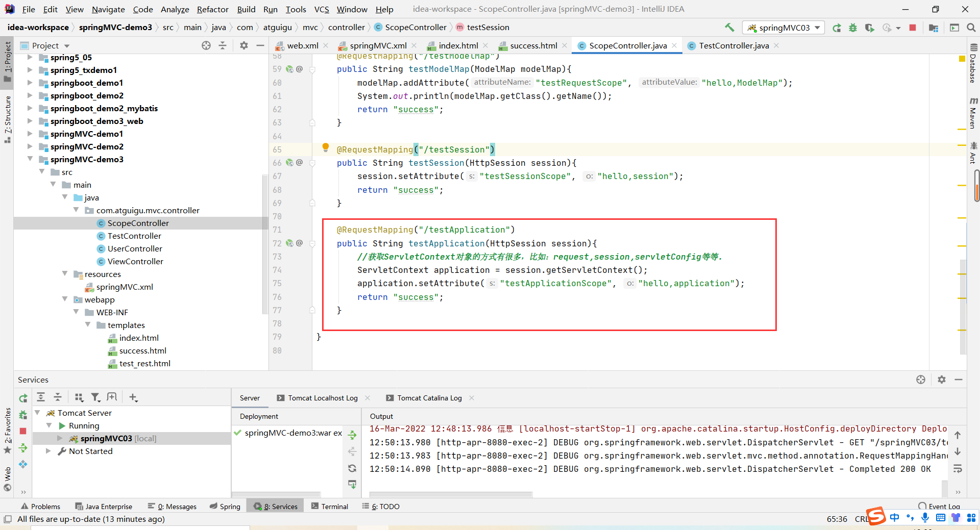Open the Structure side panel
980x530 pixels.
[8, 119]
